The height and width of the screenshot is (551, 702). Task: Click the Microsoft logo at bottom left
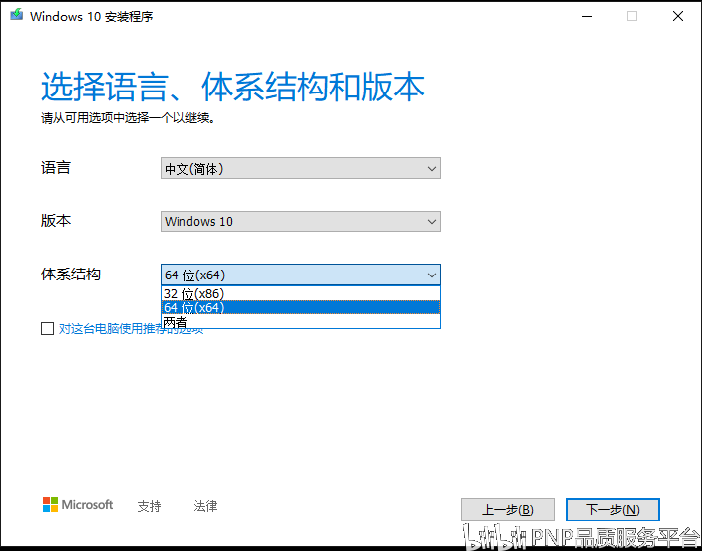pyautogui.click(x=78, y=504)
